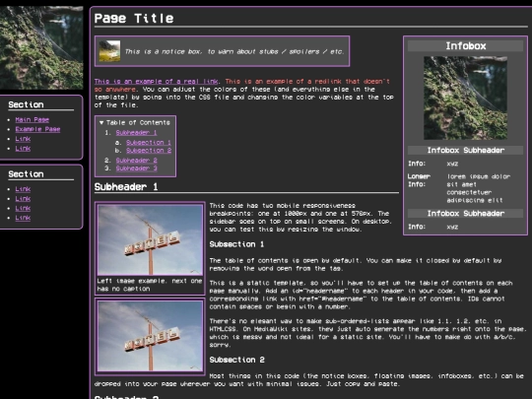
Task: Click the captioned motel sign image
Action: pos(150,239)
